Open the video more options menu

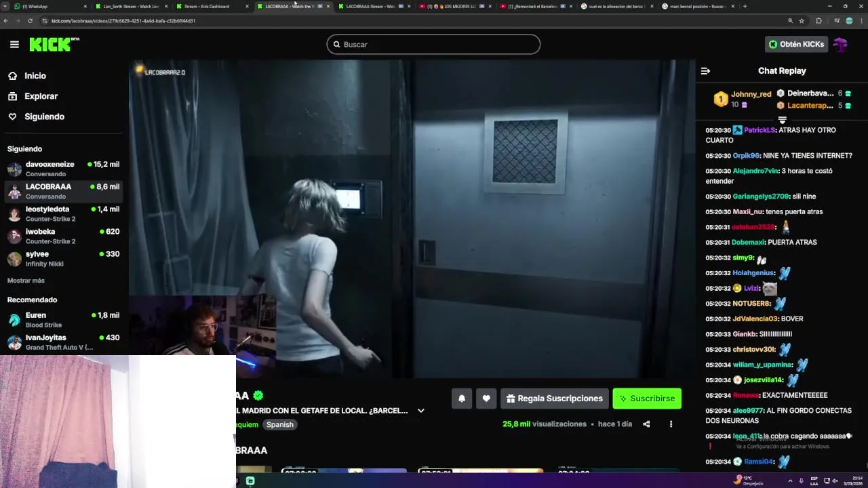(x=671, y=424)
